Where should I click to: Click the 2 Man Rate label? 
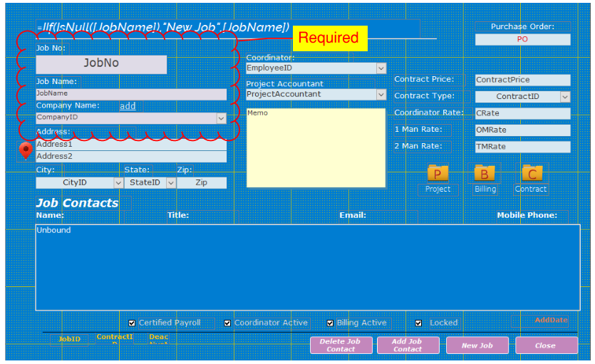[x=418, y=146]
